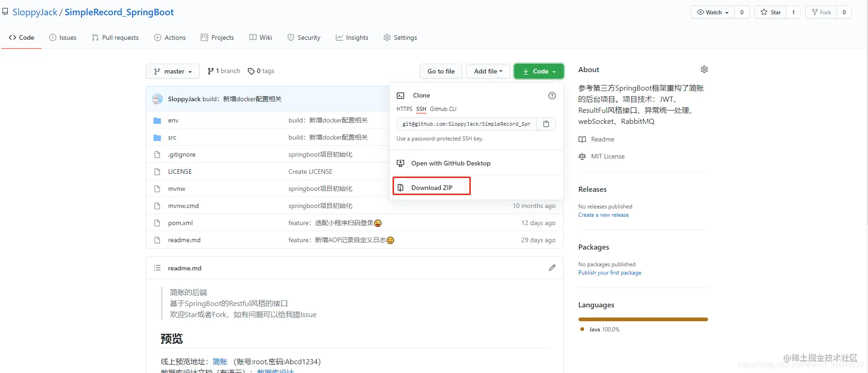The image size is (868, 373).
Task: Open the Readme link in About
Action: pos(603,139)
